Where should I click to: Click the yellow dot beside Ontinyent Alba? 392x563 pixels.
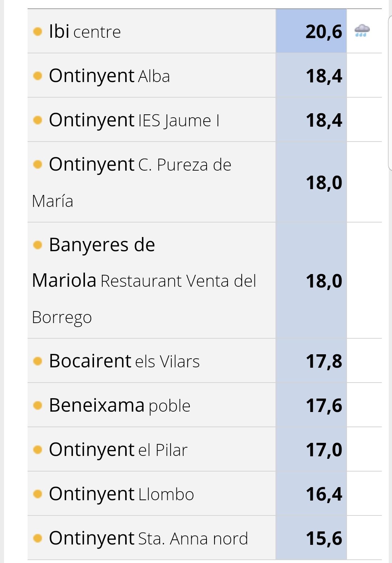pyautogui.click(x=37, y=76)
